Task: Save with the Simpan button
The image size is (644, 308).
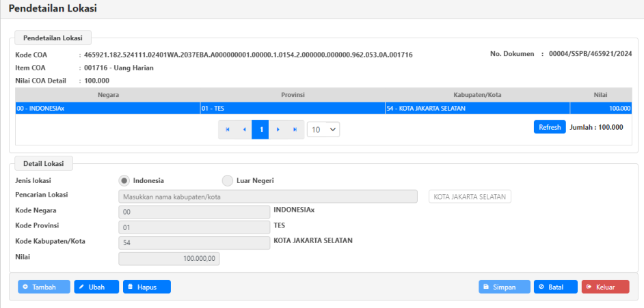Action: 504,287
